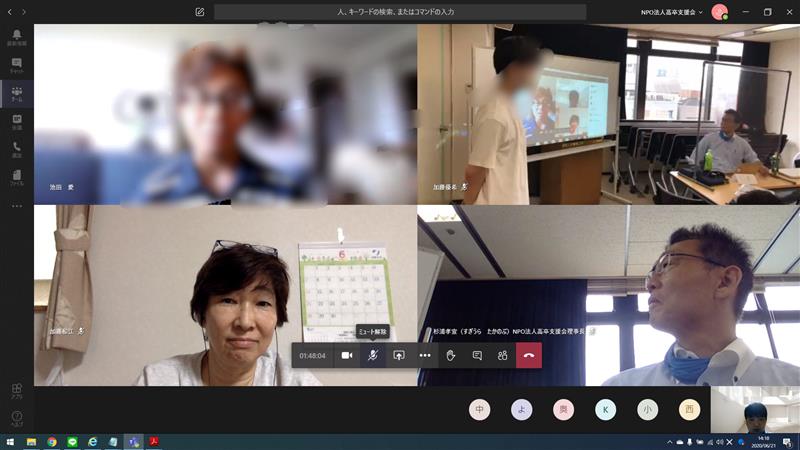Image resolution: width=800 pixels, height=450 pixels.
Task: Select the participant avatar labeled K
Action: point(606,409)
